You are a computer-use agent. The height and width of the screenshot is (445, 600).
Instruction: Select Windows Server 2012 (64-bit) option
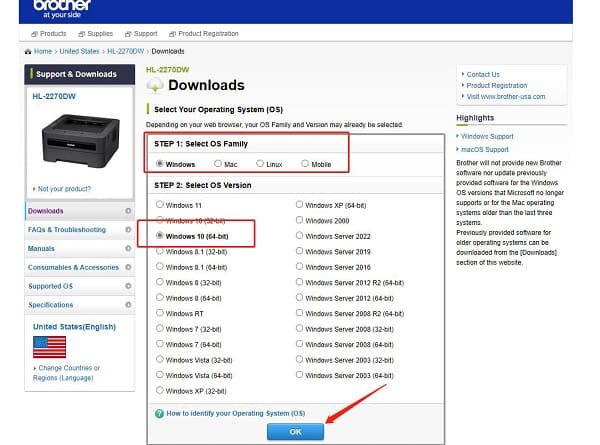coord(299,297)
